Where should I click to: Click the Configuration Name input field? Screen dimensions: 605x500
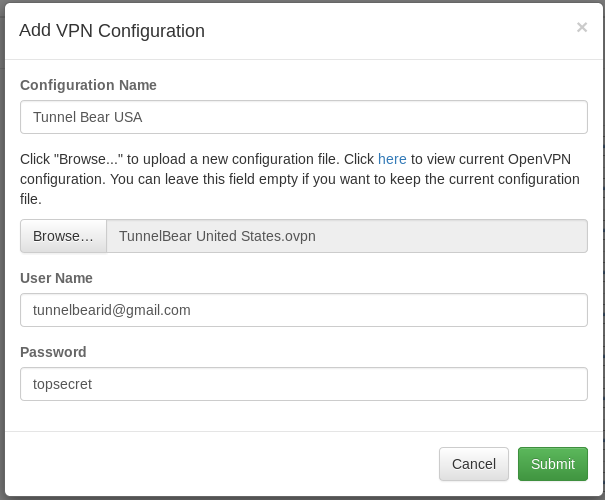point(303,117)
